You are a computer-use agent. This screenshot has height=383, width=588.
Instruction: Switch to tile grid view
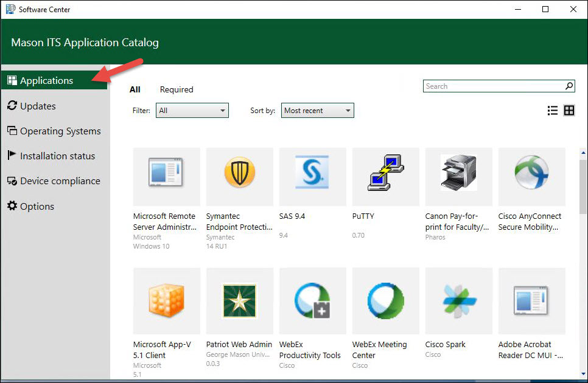(x=569, y=111)
